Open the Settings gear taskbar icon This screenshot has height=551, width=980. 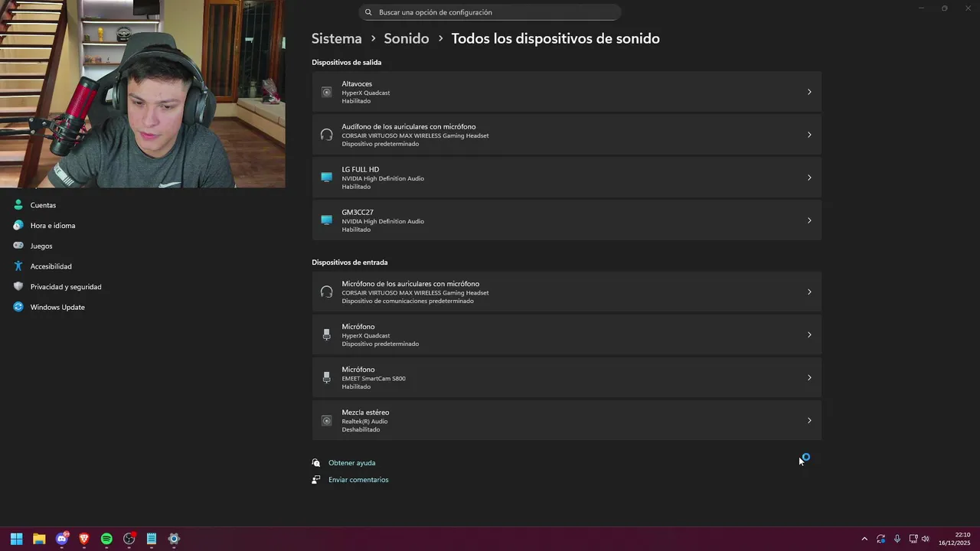point(174,539)
